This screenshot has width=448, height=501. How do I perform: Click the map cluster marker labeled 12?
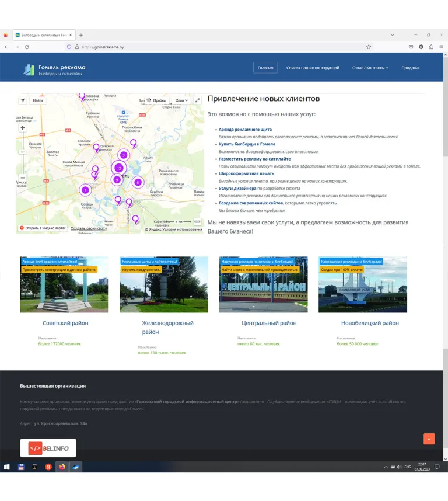click(118, 168)
